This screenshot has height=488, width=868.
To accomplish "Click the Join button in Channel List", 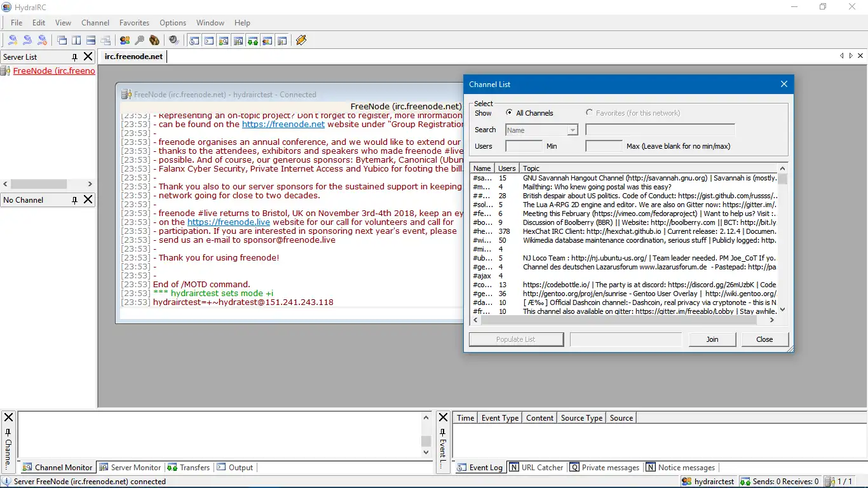I will click(712, 339).
